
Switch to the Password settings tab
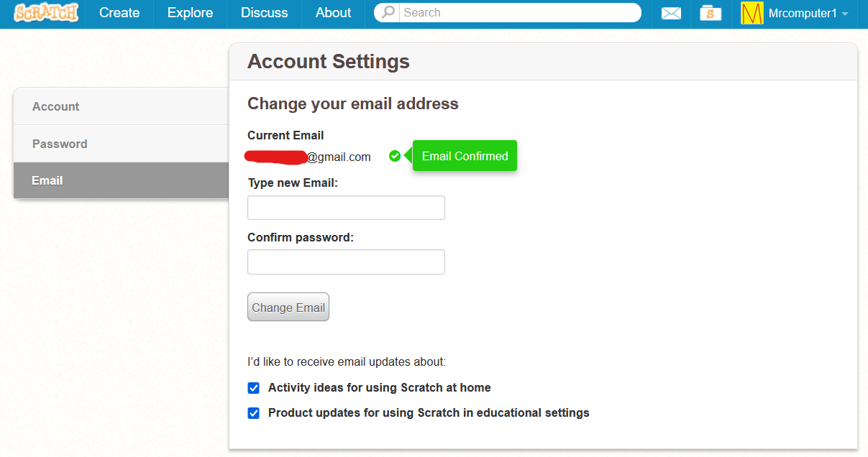click(121, 144)
